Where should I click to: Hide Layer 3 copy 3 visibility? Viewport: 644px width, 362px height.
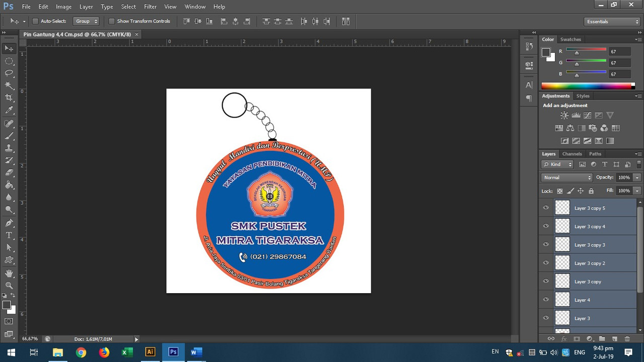point(546,244)
